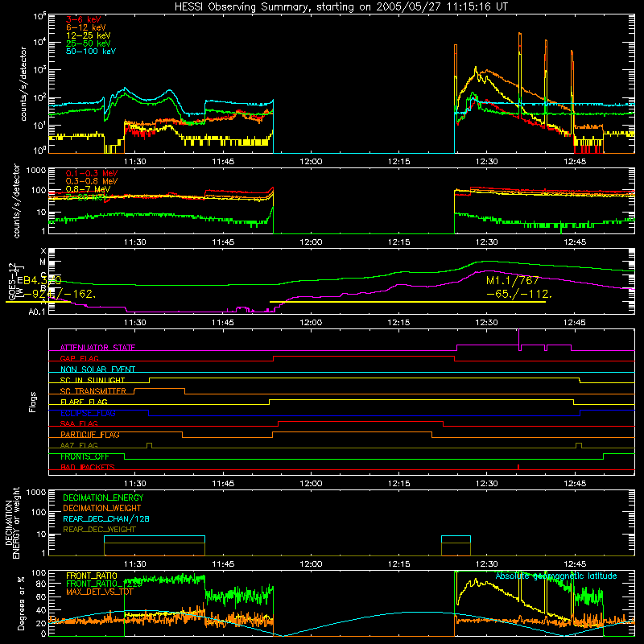Screen dimensions: 644x644
Task: Click the DECIMATION_ENERGY legend label
Action: tap(103, 497)
